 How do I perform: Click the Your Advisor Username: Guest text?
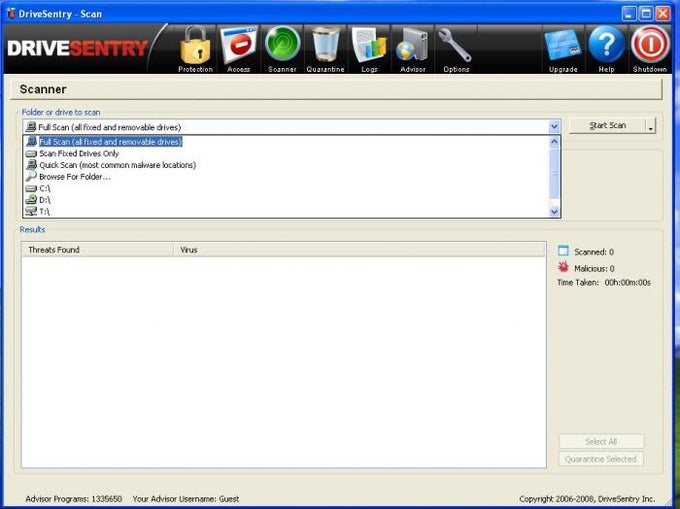(x=186, y=499)
